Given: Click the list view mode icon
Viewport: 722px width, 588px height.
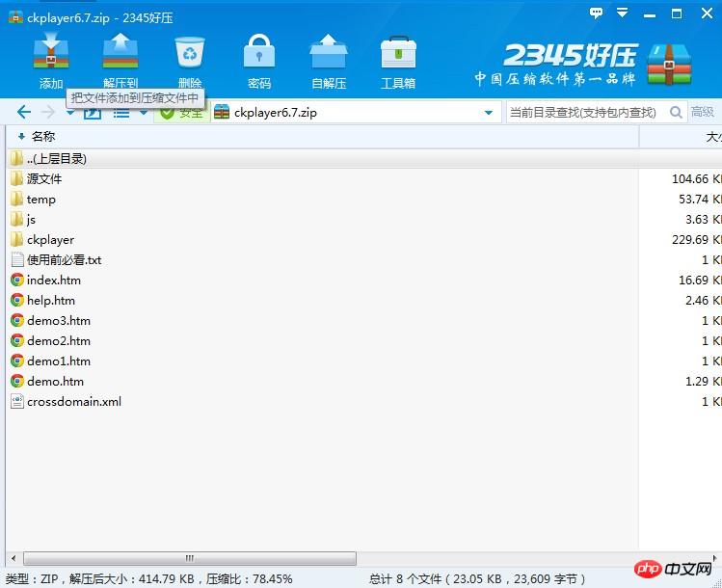Looking at the screenshot, I should coord(121,113).
